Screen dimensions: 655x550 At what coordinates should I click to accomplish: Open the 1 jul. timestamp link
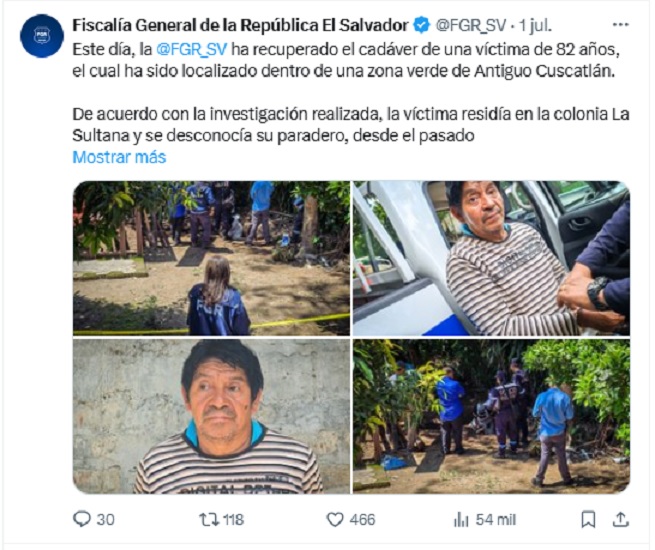coord(535,25)
